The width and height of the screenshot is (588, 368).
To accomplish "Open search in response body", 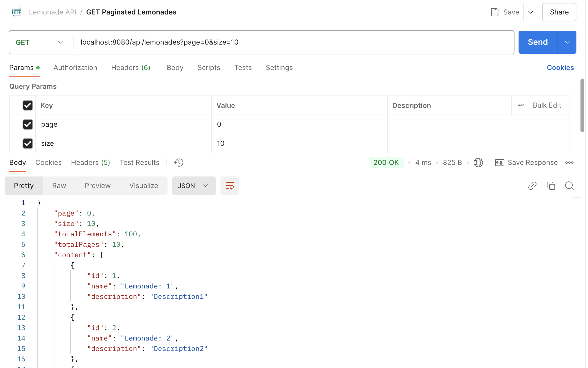I will pos(569,186).
